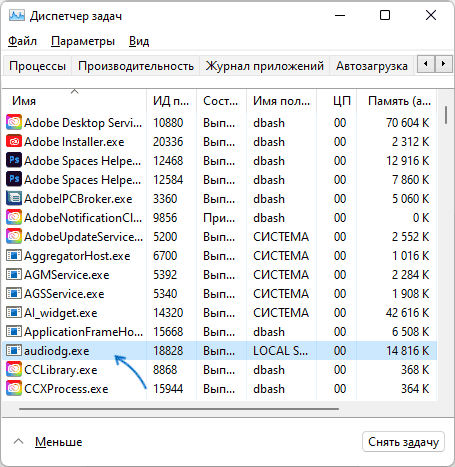Select the CCXProcess.exe process name
Image resolution: width=455 pixels, height=467 pixels.
coord(66,389)
